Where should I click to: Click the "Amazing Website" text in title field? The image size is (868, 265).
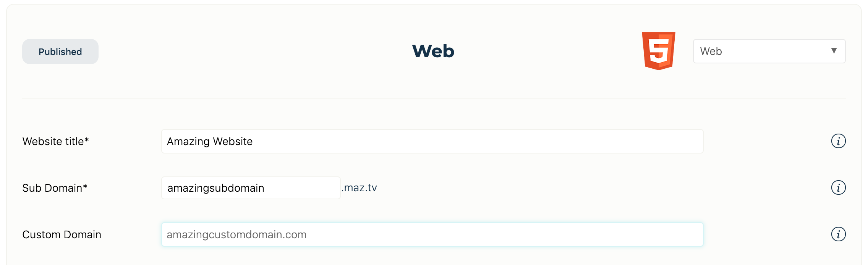pos(210,142)
